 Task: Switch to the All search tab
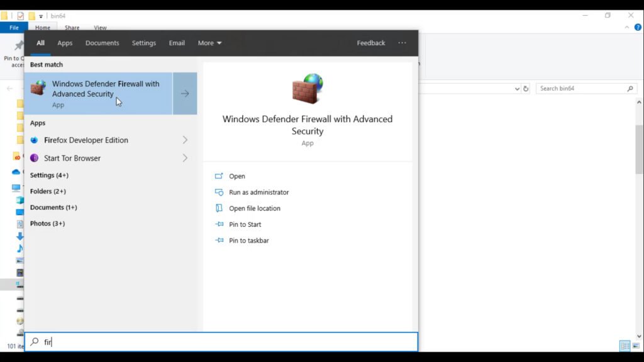[x=40, y=43]
